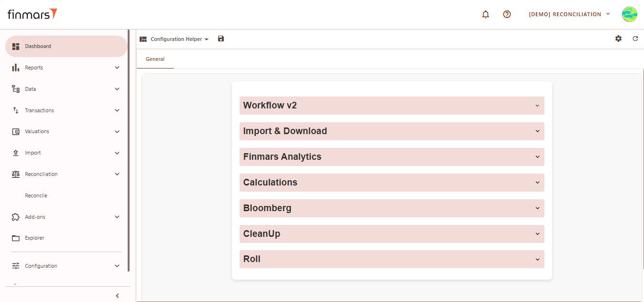Collapse the sidebar with left chevron

point(117,296)
